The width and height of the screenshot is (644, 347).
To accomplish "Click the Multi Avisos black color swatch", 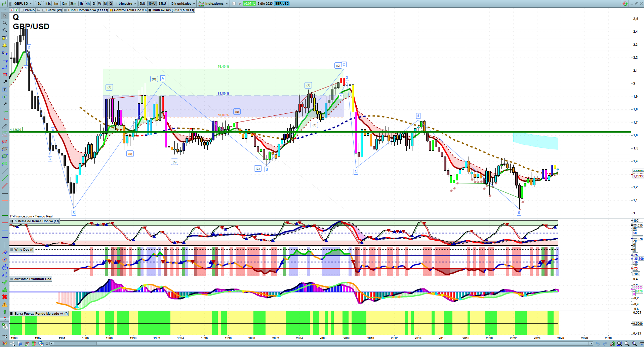I will (150, 10).
